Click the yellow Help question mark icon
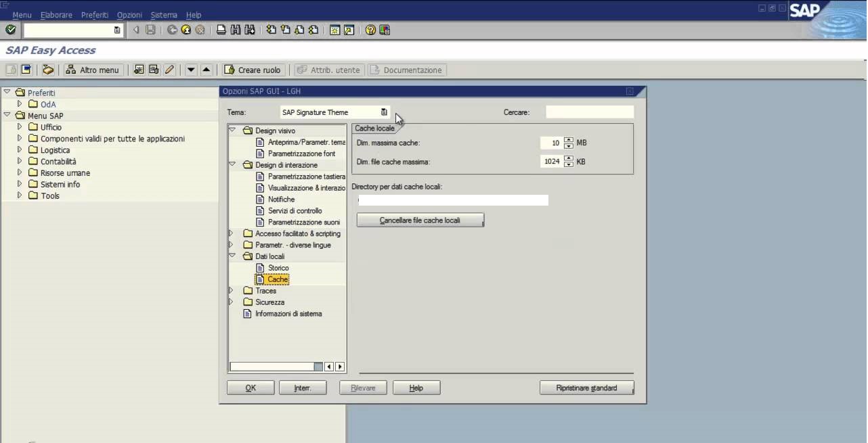The image size is (868, 443). (x=370, y=30)
